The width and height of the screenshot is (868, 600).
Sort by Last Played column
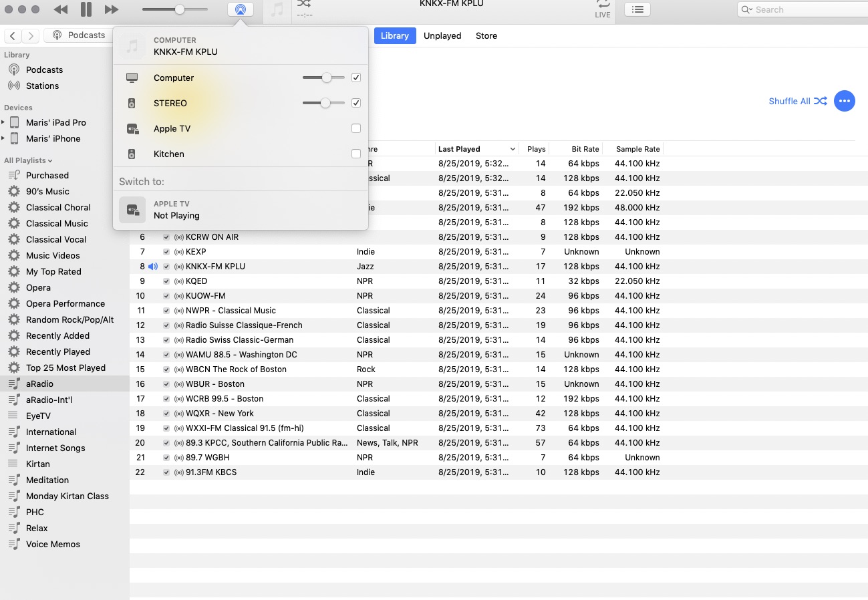coord(477,149)
